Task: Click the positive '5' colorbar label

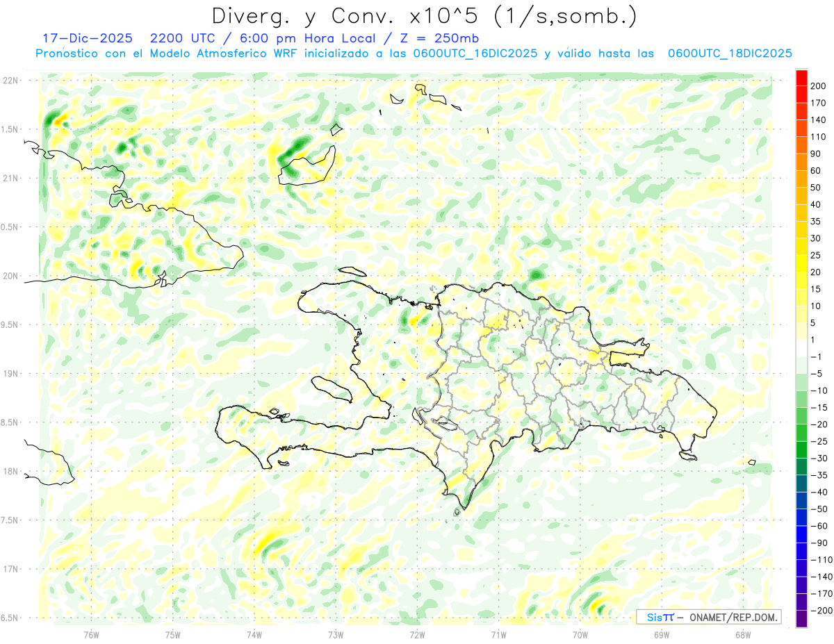Action: [814, 323]
